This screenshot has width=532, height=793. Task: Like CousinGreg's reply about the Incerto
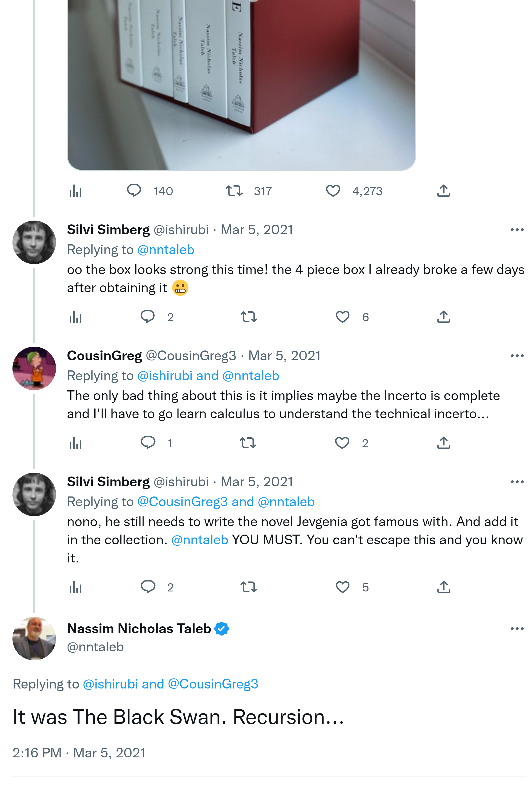tap(342, 443)
